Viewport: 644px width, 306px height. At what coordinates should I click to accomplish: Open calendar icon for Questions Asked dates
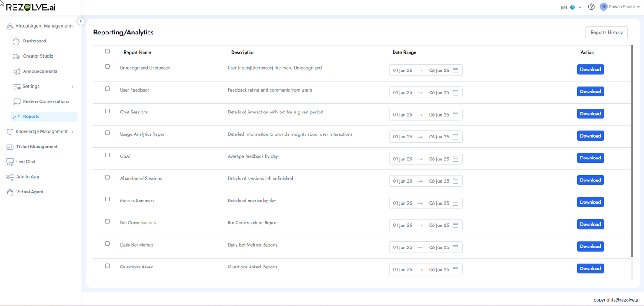(455, 269)
